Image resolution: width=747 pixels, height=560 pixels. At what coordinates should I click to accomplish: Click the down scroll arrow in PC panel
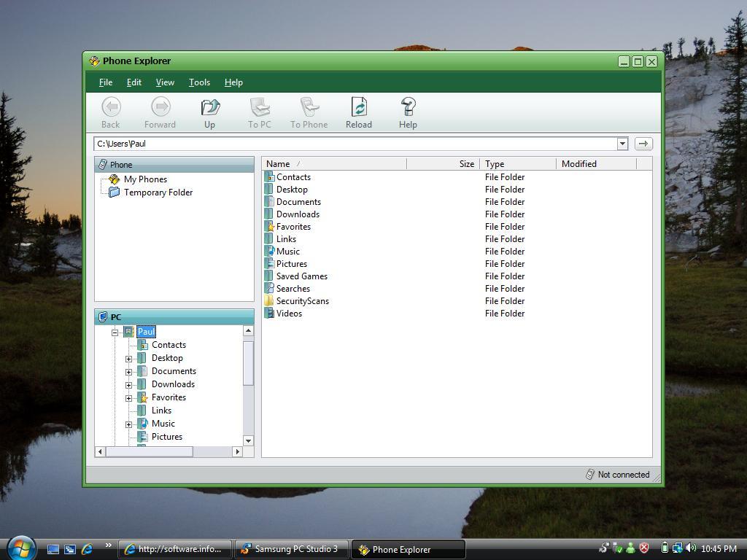248,441
